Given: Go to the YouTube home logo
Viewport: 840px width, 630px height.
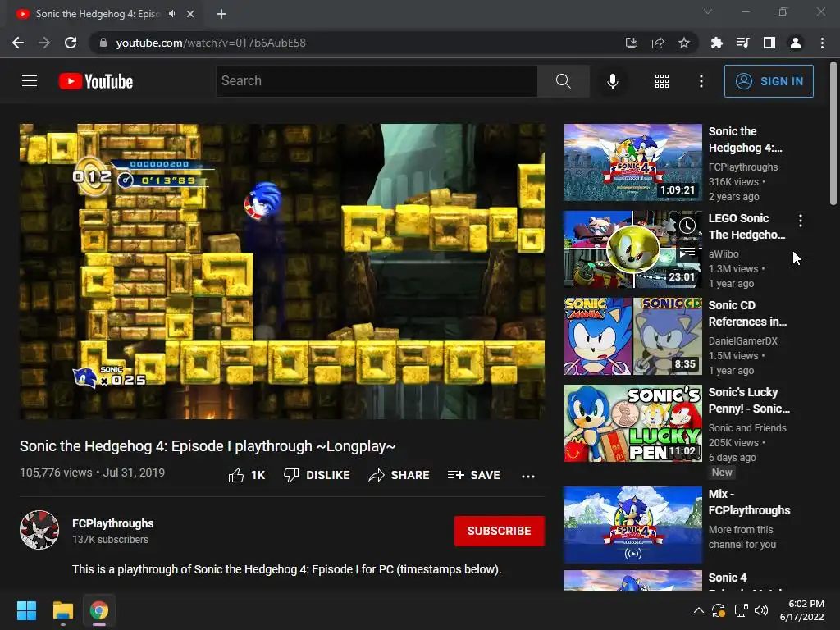Looking at the screenshot, I should click(x=96, y=81).
